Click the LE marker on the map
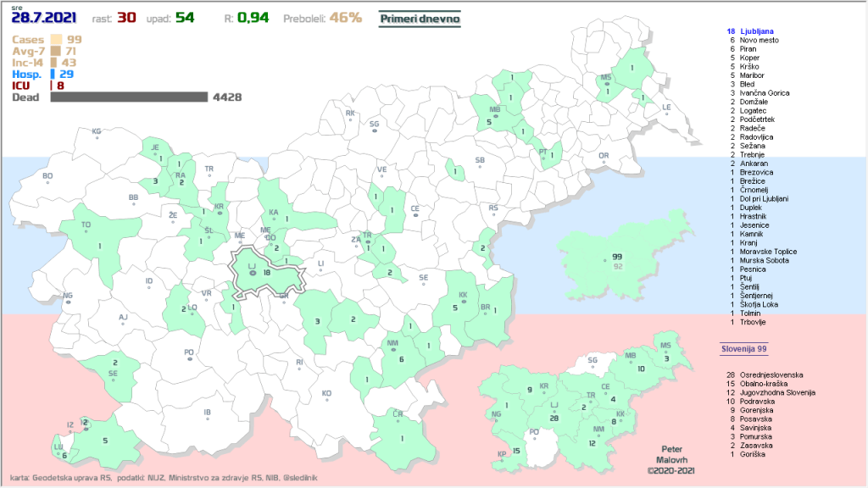Screen dimensions: 868x488 tap(666, 109)
